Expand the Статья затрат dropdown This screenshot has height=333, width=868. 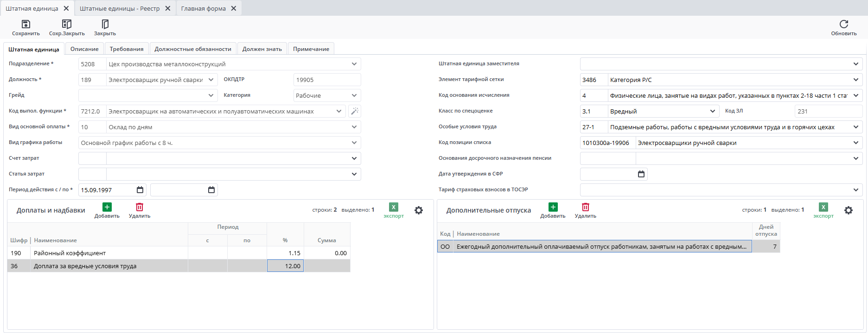click(x=354, y=174)
